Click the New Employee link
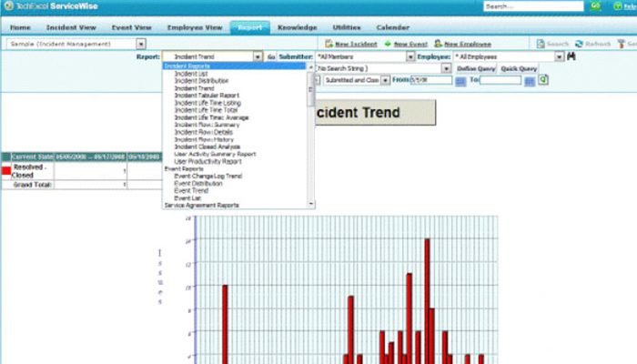Viewport: 637px width, 364px height. [468, 44]
